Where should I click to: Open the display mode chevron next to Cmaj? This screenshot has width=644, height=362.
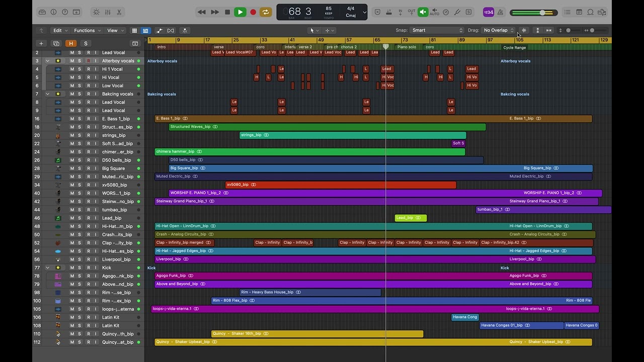[364, 12]
